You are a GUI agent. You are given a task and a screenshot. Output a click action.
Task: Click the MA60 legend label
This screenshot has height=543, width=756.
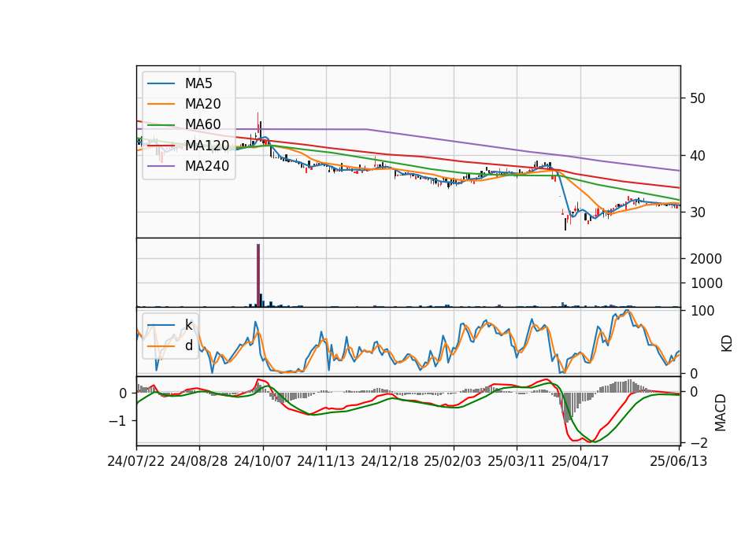click(x=202, y=125)
